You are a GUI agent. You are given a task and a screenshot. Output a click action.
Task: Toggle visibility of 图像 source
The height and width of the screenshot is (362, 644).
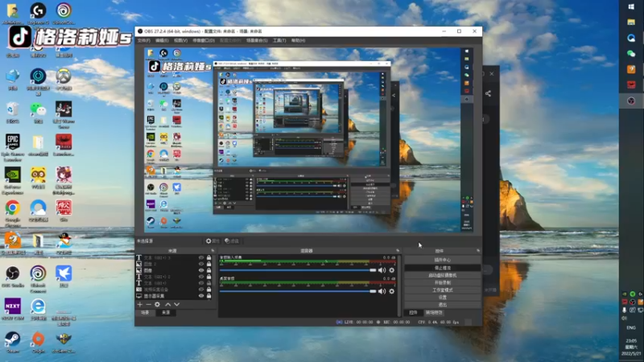coord(201,270)
